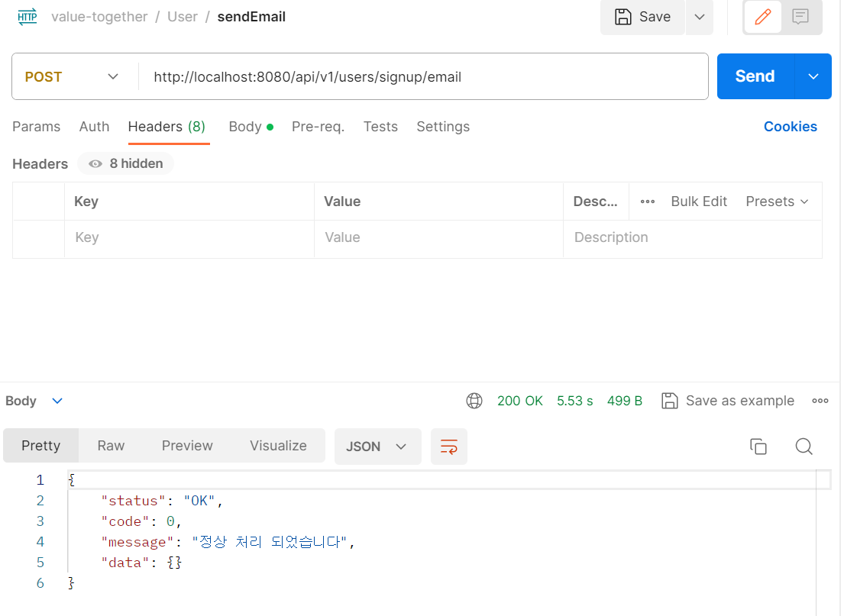Open the POST method dropdown

[72, 77]
